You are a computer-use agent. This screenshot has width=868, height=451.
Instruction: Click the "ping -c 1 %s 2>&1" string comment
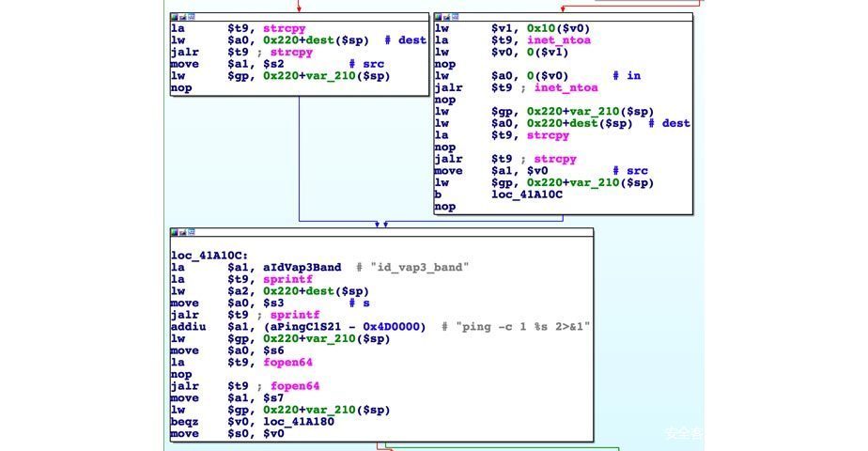point(524,326)
